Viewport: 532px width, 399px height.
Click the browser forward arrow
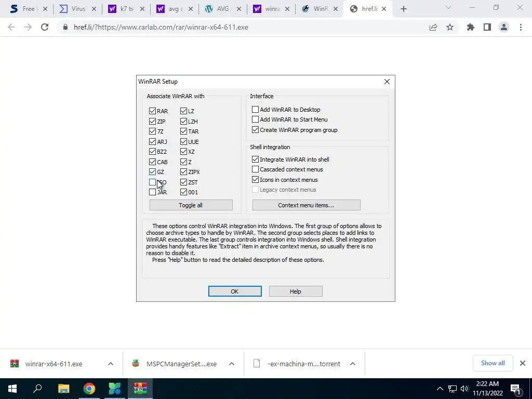28,27
